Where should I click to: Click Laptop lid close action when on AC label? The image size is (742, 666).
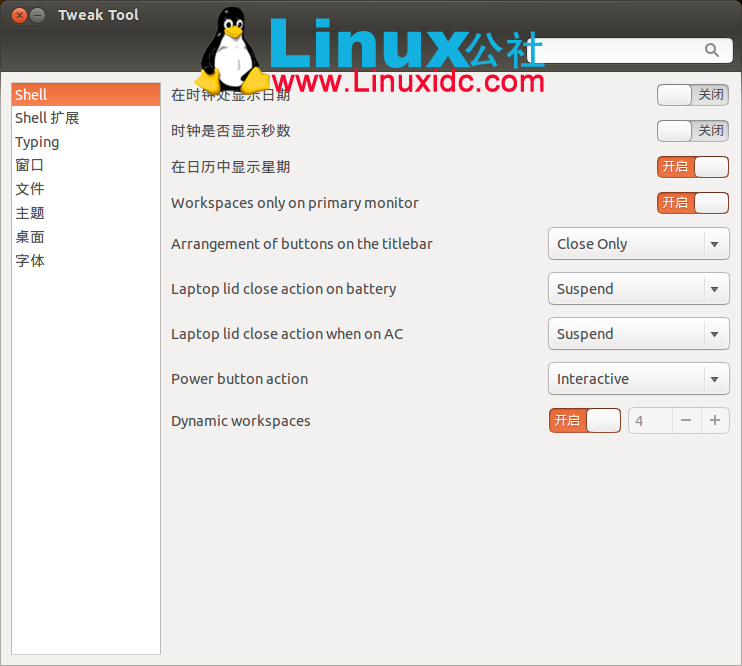tap(287, 334)
